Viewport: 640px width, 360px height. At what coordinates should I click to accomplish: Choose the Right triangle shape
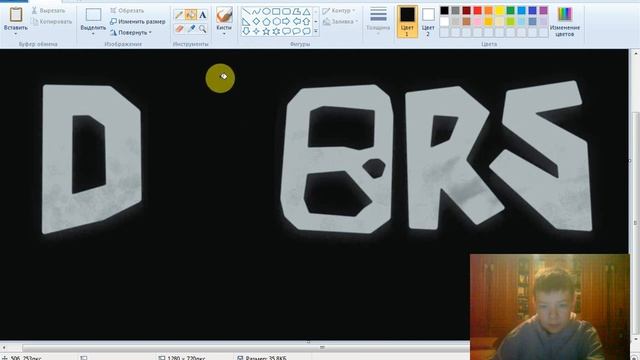pos(246,21)
